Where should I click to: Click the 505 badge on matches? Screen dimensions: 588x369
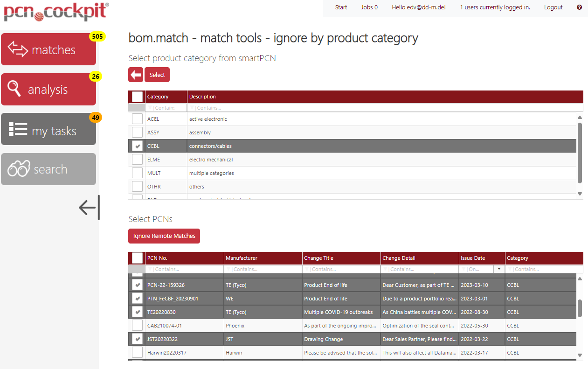pos(97,36)
